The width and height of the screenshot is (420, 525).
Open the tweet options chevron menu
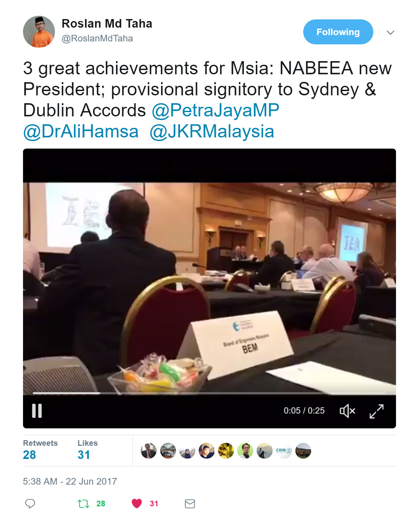[x=390, y=32]
